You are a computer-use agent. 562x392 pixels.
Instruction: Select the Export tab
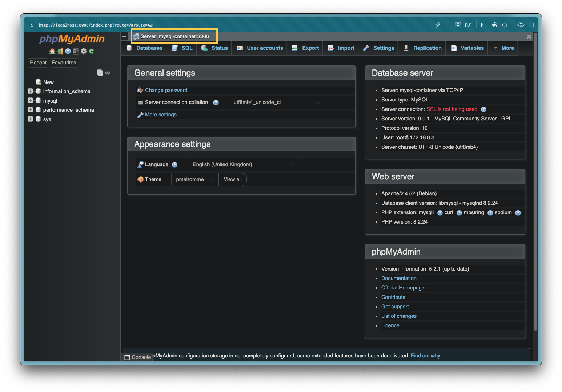[x=305, y=48]
